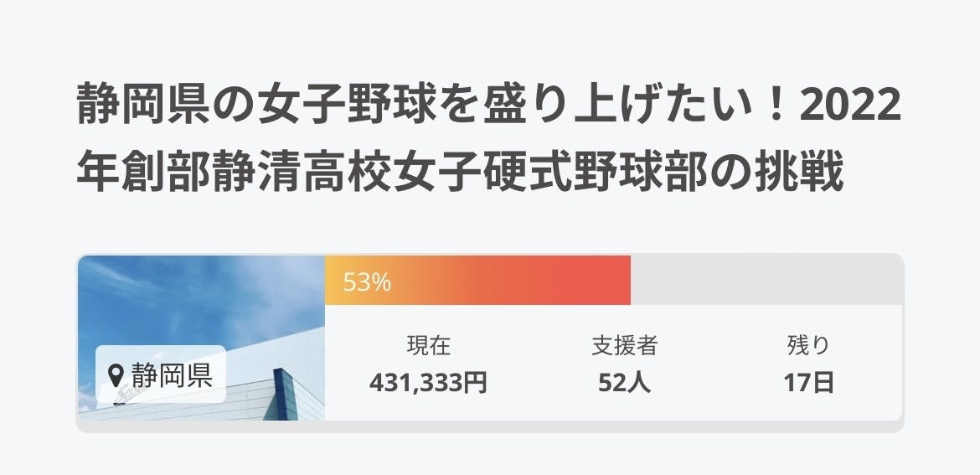Select the 52人 supporters count
980x475 pixels.
point(624,383)
